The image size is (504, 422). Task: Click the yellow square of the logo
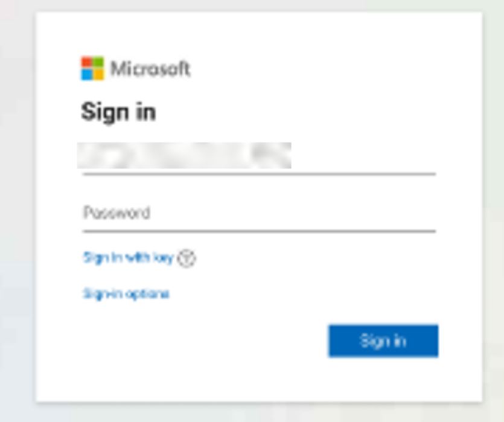coord(98,74)
